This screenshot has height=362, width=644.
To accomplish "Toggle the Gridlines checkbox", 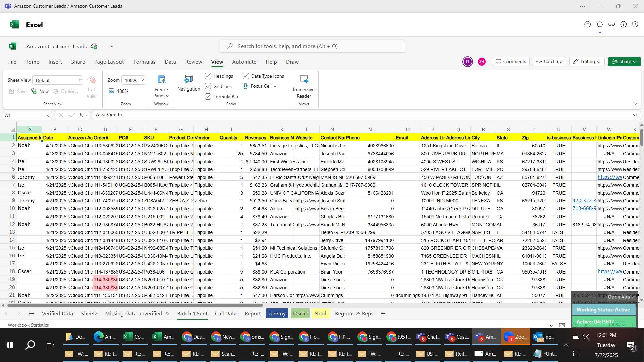I will pyautogui.click(x=208, y=86).
